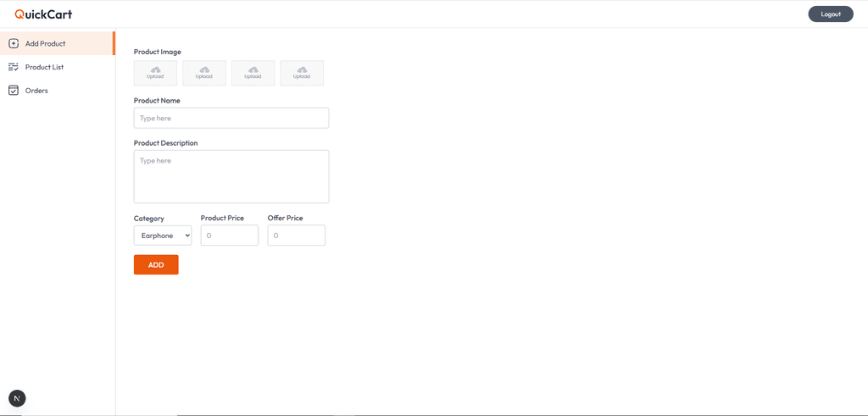Focus the Product Description textarea
The width and height of the screenshot is (868, 416).
pos(231,176)
